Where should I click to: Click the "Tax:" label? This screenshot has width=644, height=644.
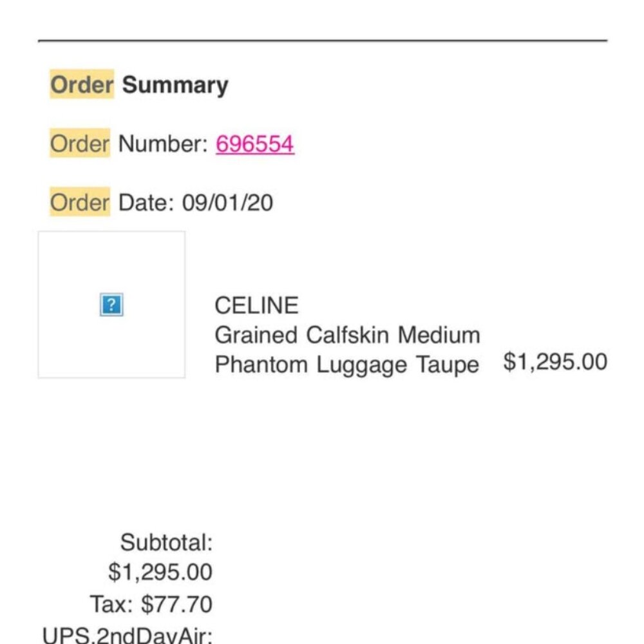pyautogui.click(x=112, y=605)
